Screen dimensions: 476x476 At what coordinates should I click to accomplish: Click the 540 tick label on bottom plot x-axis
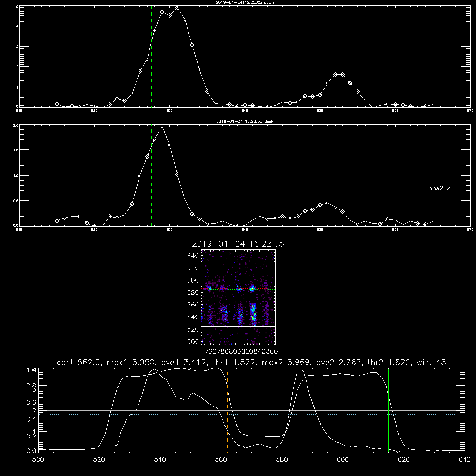160,460
